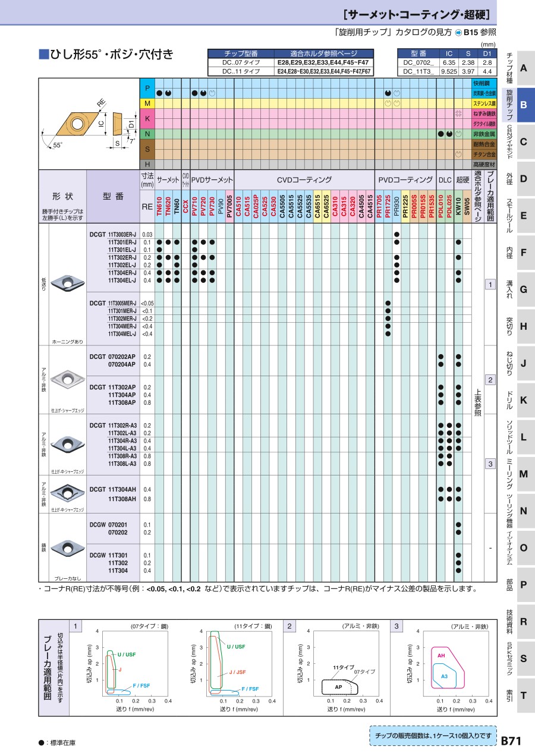Click the green N non-ferrous cell
Viewport: 535px width, 756px height.
point(147,134)
